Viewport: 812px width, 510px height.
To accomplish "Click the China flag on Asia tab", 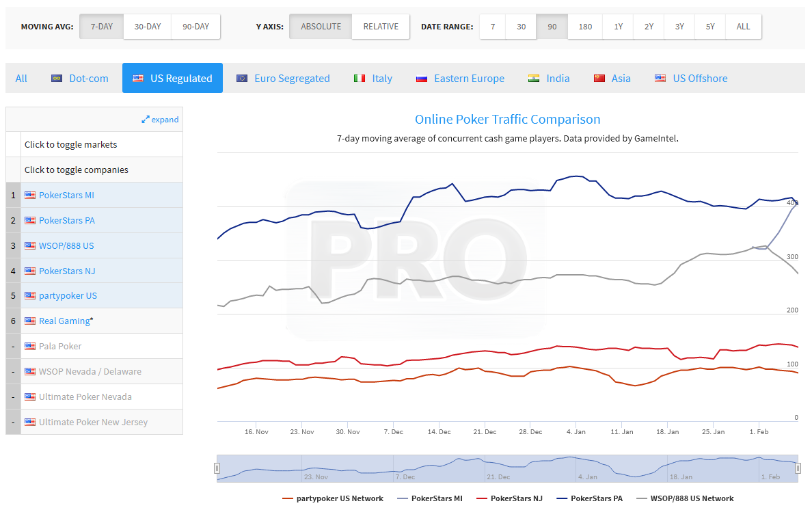I will pyautogui.click(x=599, y=78).
